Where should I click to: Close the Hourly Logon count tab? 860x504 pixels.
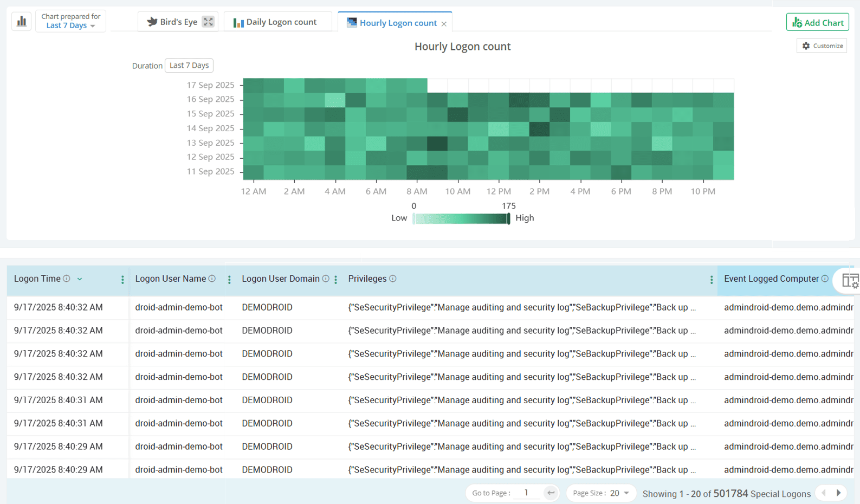coord(444,24)
